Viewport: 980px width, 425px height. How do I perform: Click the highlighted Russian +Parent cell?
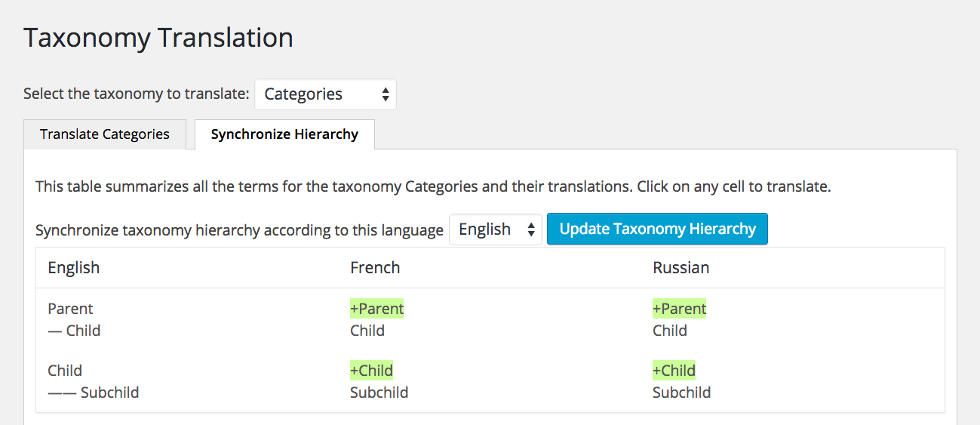(x=680, y=309)
